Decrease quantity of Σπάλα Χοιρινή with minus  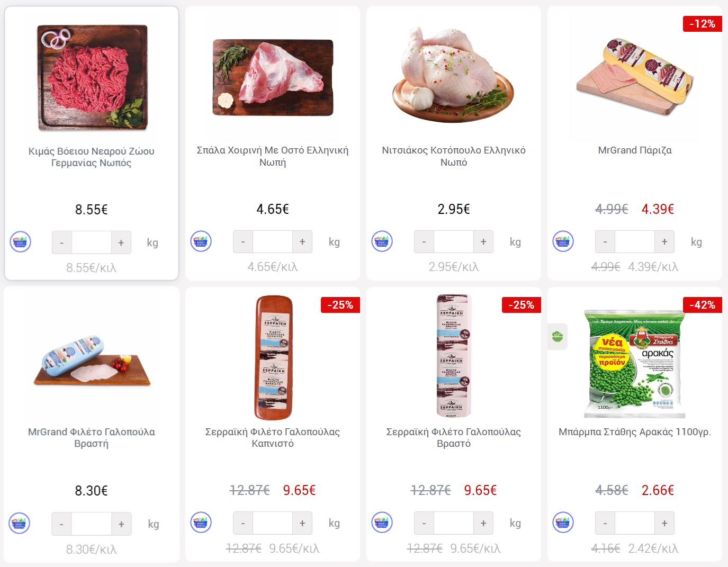coord(243,242)
